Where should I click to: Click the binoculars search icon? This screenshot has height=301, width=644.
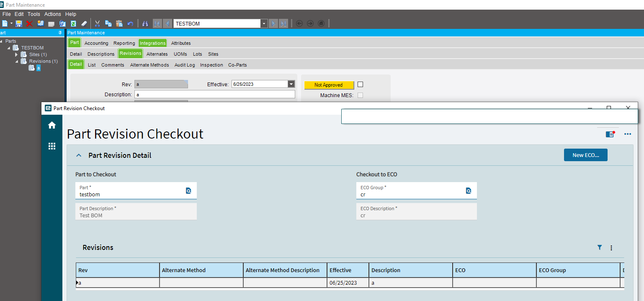pos(145,23)
